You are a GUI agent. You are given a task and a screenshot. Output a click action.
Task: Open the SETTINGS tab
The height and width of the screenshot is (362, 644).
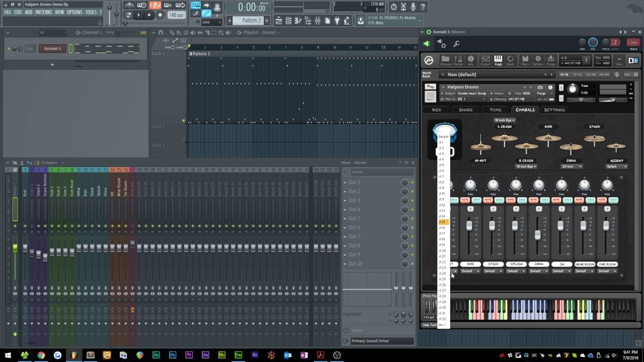pos(554,110)
